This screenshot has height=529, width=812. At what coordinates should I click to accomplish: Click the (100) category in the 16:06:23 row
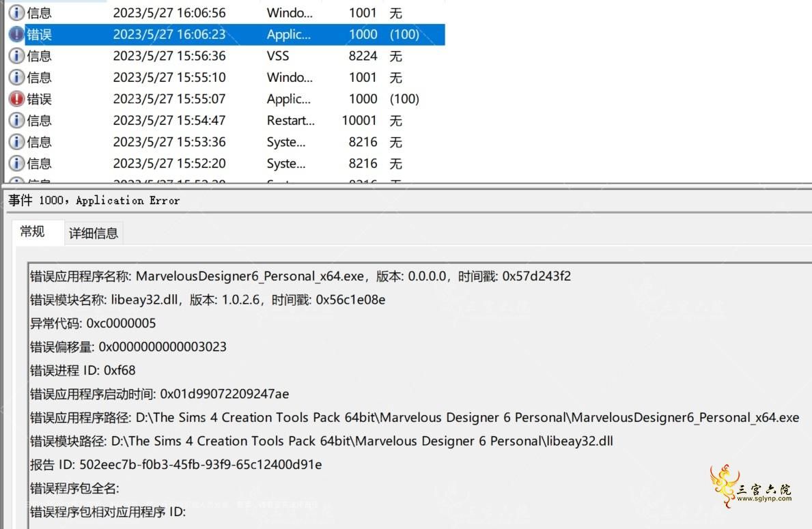[x=404, y=34]
